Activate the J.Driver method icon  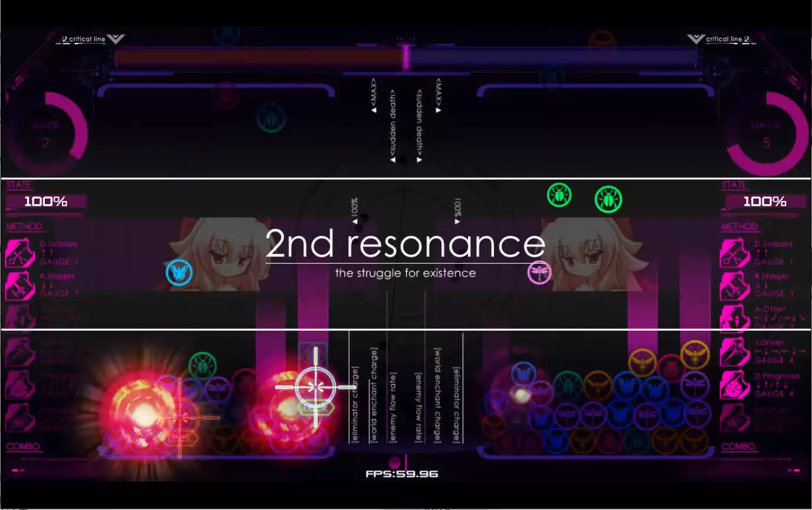tap(735, 352)
